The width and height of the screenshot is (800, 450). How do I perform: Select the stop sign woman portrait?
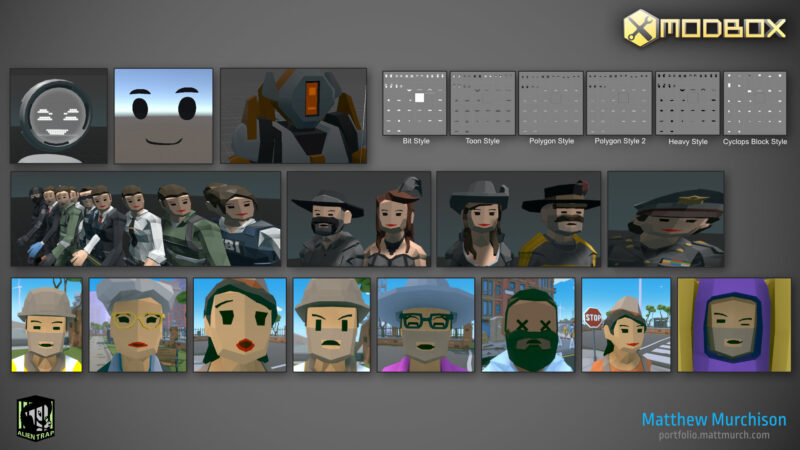tap(626, 324)
